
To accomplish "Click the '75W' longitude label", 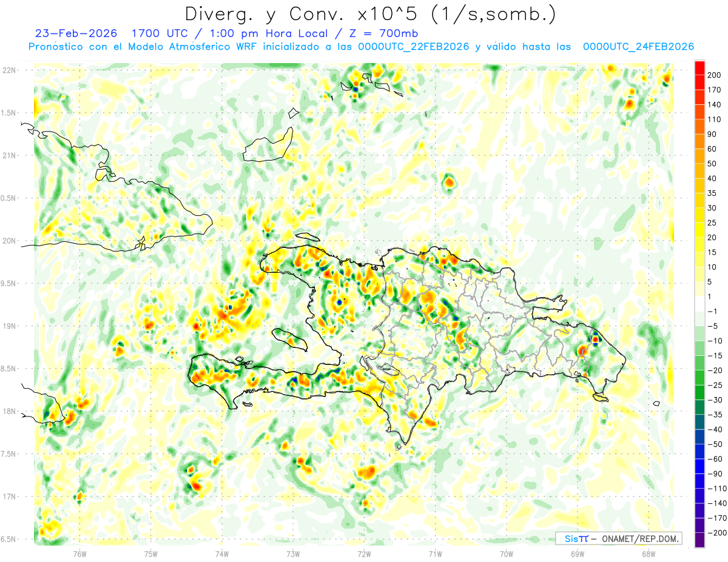I will [150, 554].
